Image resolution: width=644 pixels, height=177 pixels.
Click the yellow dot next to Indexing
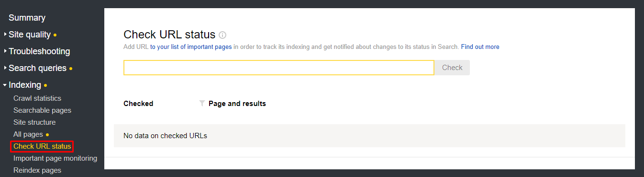click(45, 85)
